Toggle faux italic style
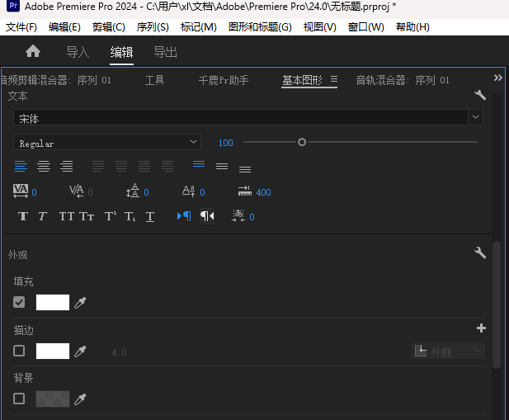 tap(43, 216)
